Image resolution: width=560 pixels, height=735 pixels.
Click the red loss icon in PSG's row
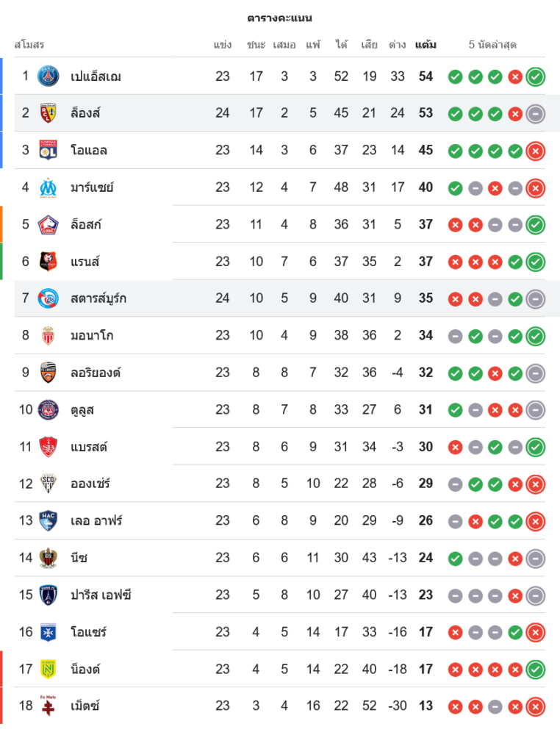[x=515, y=76]
